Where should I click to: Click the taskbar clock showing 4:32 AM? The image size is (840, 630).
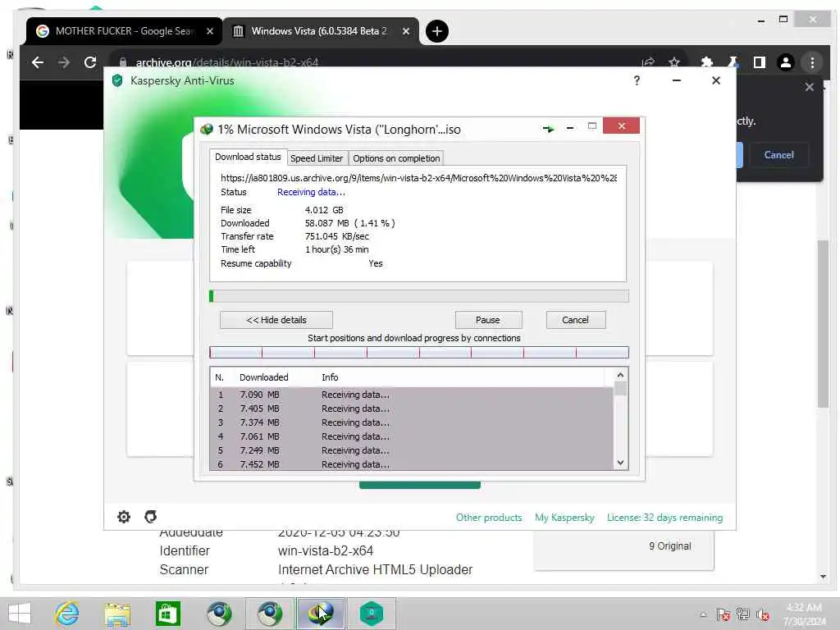coord(804,614)
